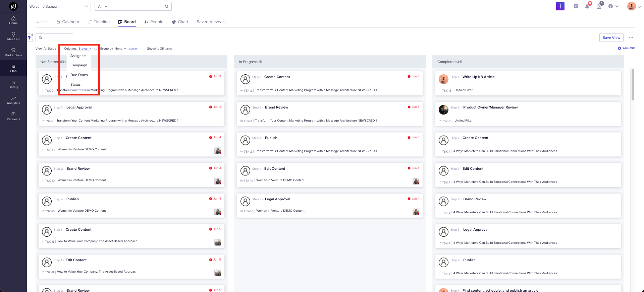644x292 pixels.
Task: Switch to the Chart view tab
Action: [x=180, y=22]
